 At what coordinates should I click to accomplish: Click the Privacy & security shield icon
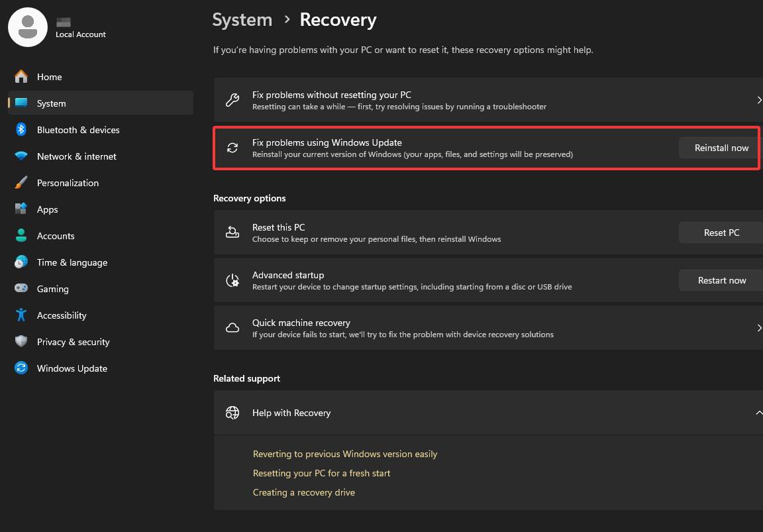21,342
